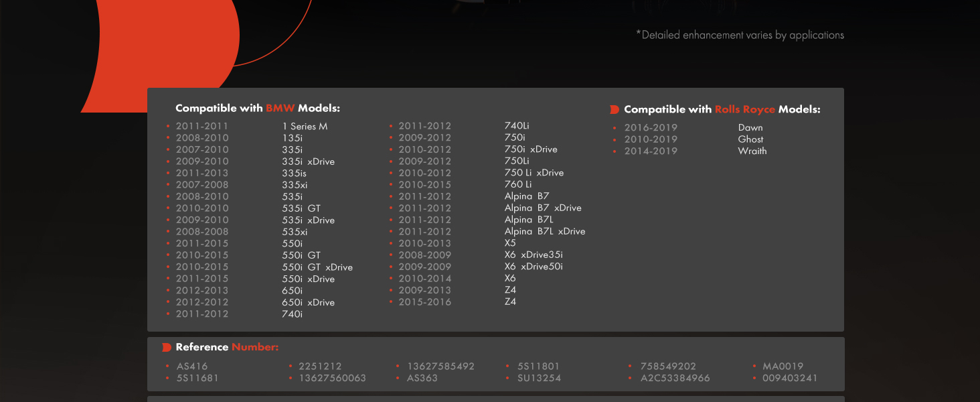Choose the "X6 xDrive35i" model entry
This screenshot has width=980, height=402.
click(x=534, y=255)
